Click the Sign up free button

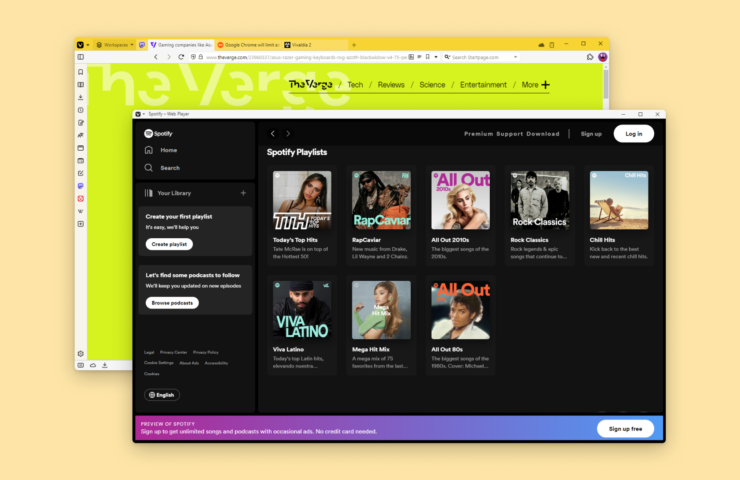pos(625,429)
